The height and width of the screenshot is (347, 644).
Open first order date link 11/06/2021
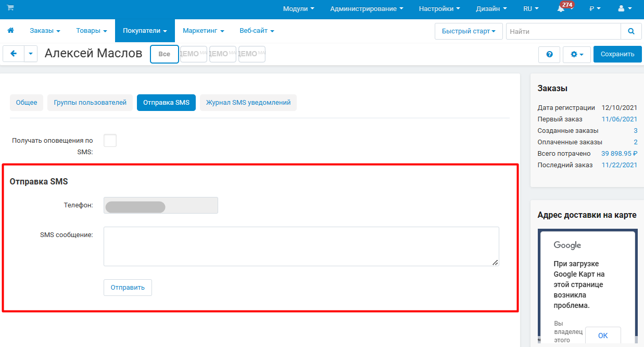click(620, 119)
